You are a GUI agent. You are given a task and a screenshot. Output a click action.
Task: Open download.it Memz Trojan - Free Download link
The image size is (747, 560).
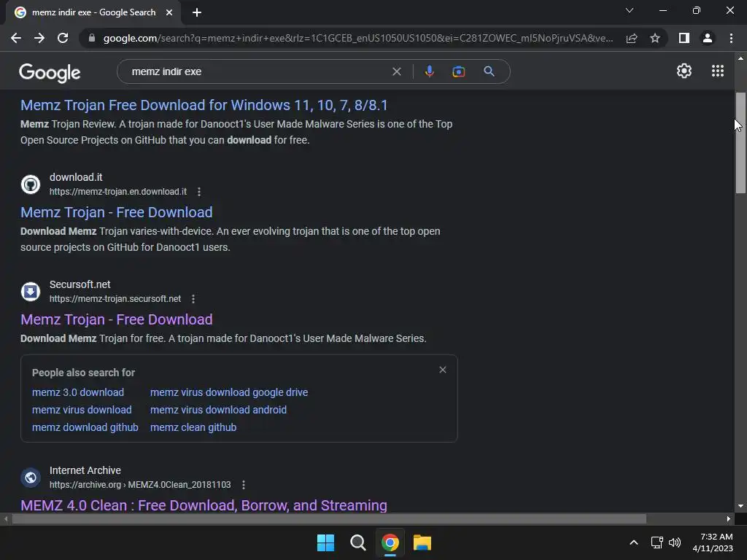pos(116,212)
